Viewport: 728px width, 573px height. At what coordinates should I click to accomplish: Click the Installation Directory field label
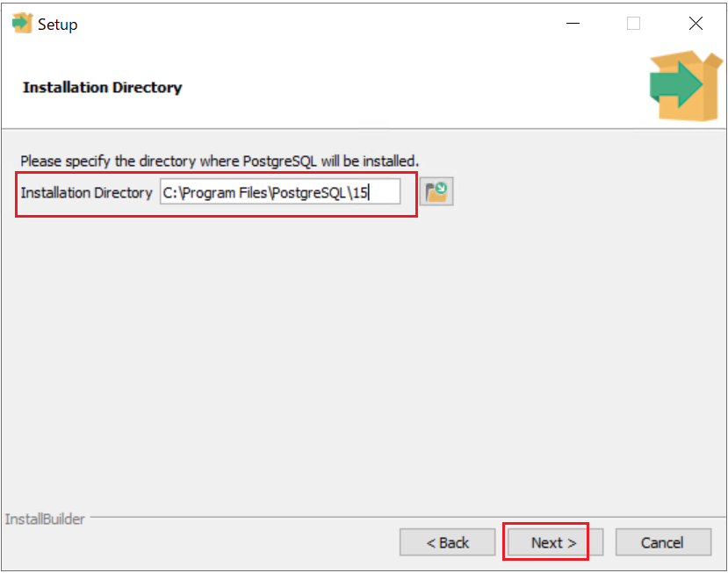[x=86, y=192]
